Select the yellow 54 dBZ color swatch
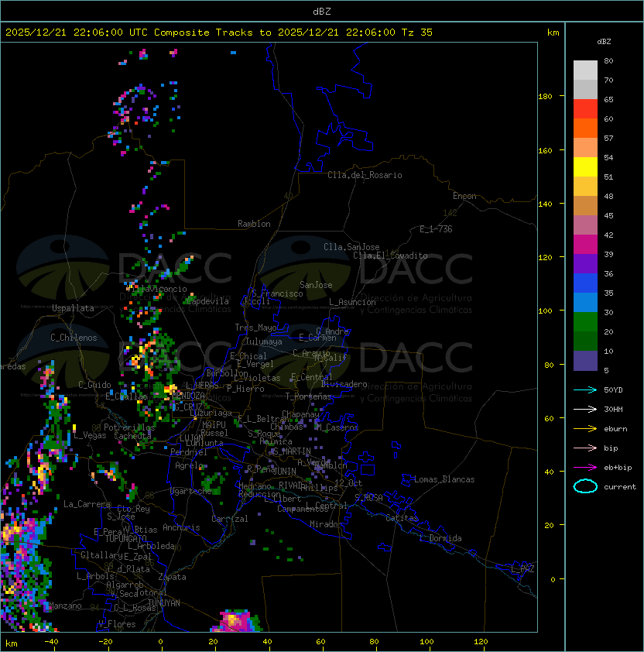The width and height of the screenshot is (644, 652). (x=585, y=166)
